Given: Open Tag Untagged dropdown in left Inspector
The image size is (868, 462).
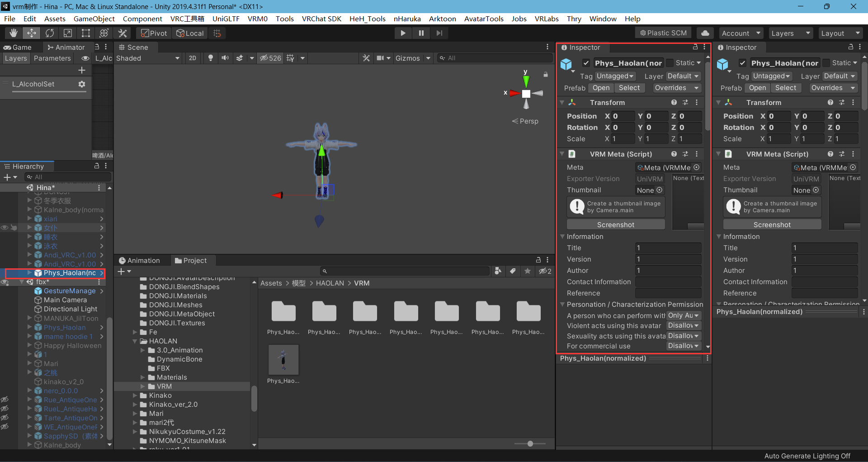Looking at the screenshot, I should (x=615, y=76).
